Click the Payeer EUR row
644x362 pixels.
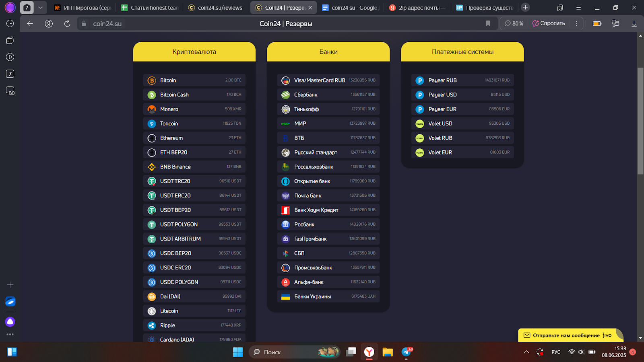pyautogui.click(x=462, y=109)
